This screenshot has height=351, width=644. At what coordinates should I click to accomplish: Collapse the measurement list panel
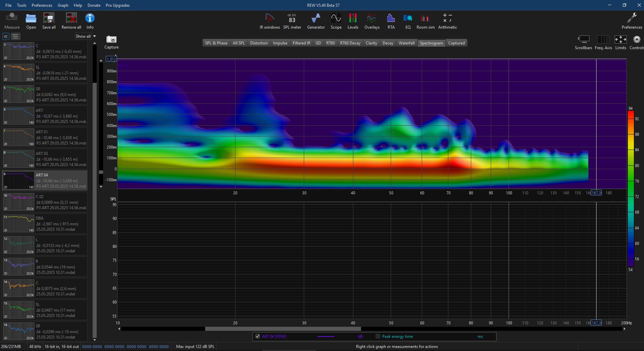click(x=6, y=36)
